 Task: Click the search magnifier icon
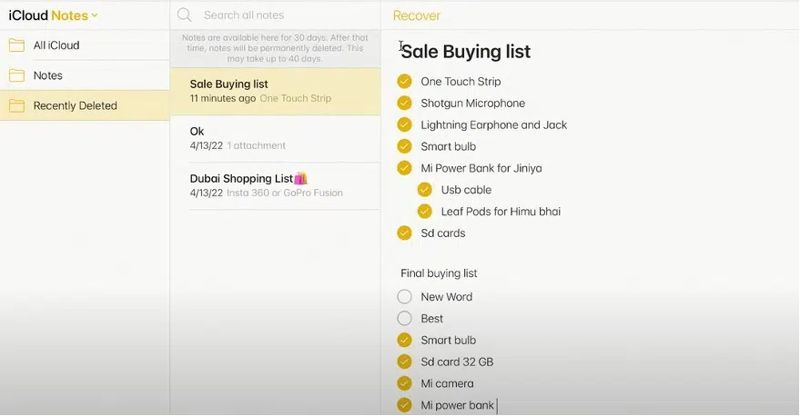tap(184, 15)
